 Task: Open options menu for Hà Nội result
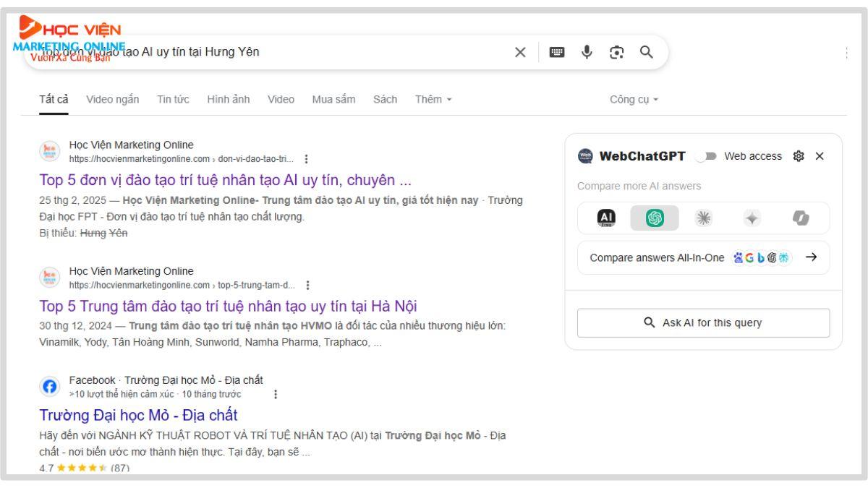[x=309, y=286]
